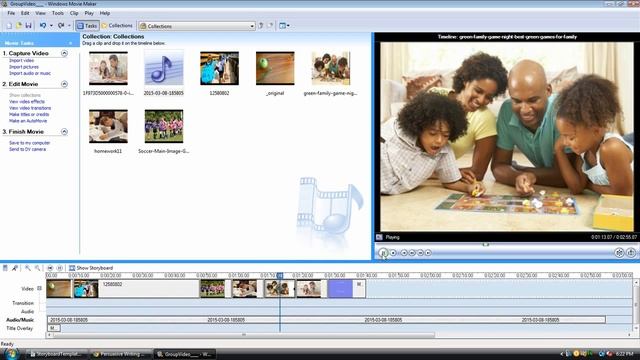Rewind the timeline to start
This screenshot has height=360, width=640.
coord(50,268)
